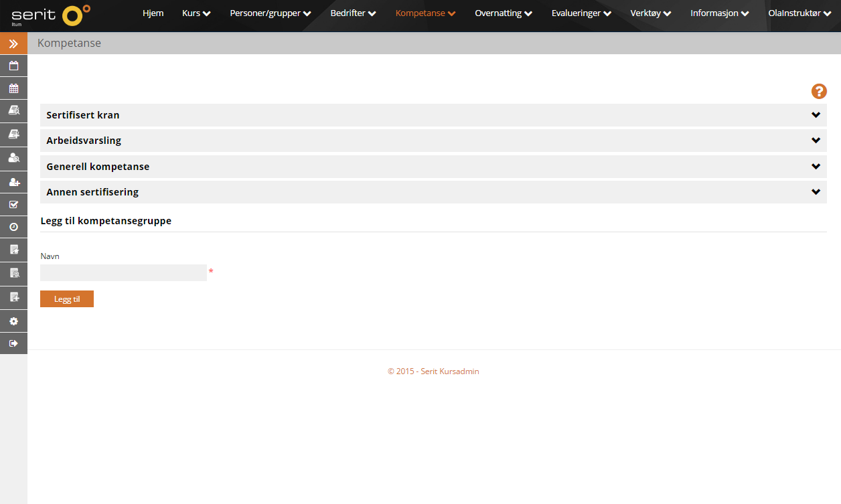The image size is (841, 504).
Task: Go to Hjem in the top navigation
Action: pyautogui.click(x=153, y=13)
